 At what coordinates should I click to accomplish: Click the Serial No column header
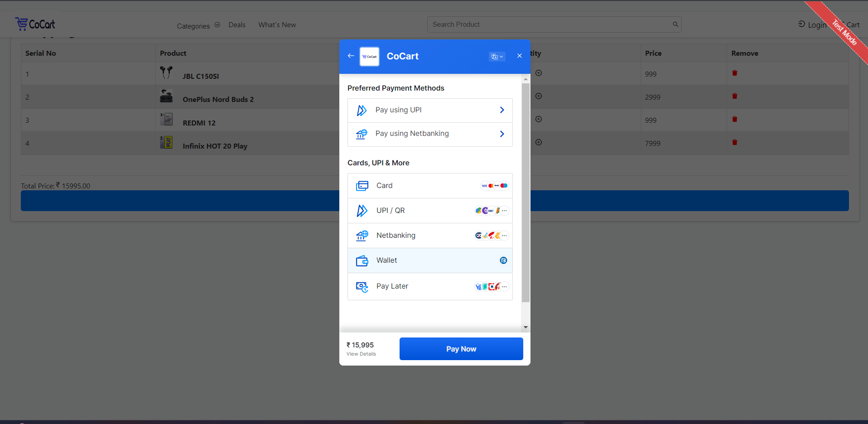(41, 53)
